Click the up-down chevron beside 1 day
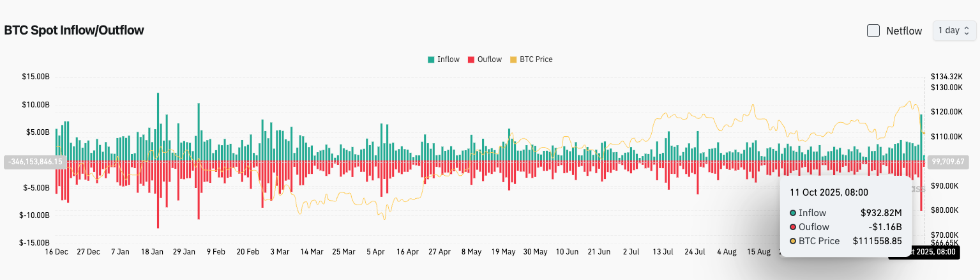Viewport: 980px width, 280px height. tap(967, 31)
